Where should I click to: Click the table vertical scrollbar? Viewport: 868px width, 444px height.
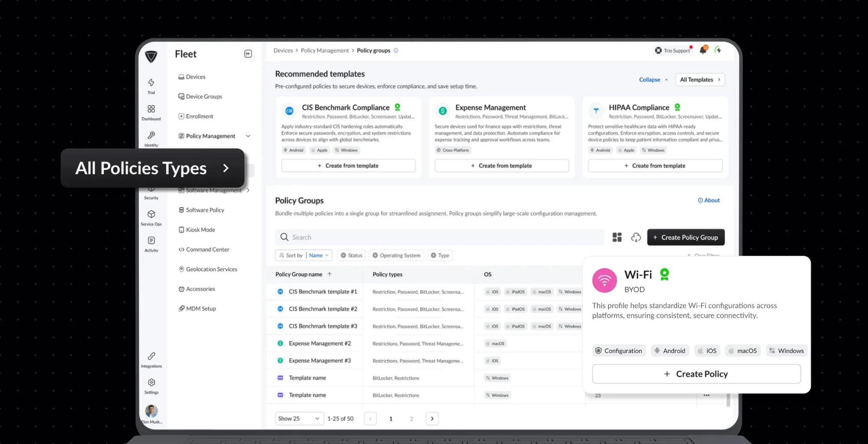728,400
